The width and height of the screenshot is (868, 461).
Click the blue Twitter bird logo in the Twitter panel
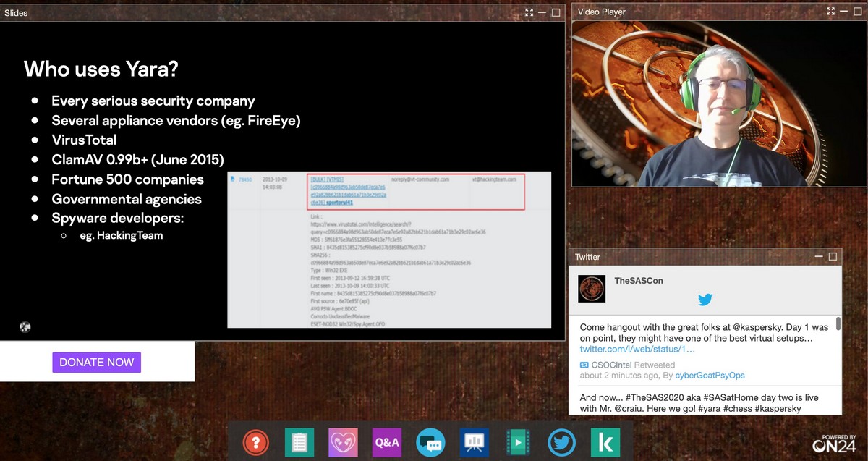coord(705,300)
